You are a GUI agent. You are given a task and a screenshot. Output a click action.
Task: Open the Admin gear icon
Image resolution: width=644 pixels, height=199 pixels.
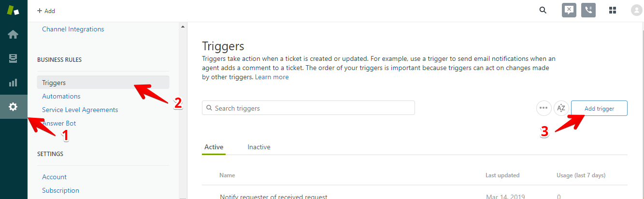[13, 107]
